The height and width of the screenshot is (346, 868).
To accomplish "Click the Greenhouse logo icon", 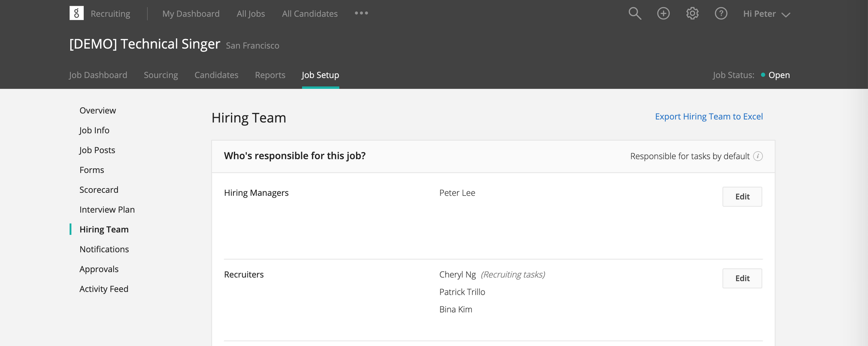I will 76,13.
